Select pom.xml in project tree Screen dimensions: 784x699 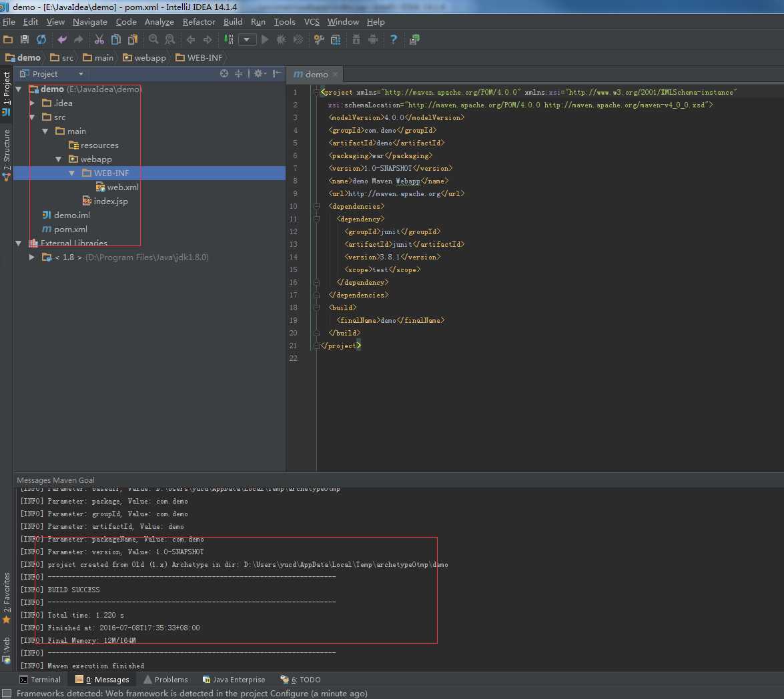[65, 229]
